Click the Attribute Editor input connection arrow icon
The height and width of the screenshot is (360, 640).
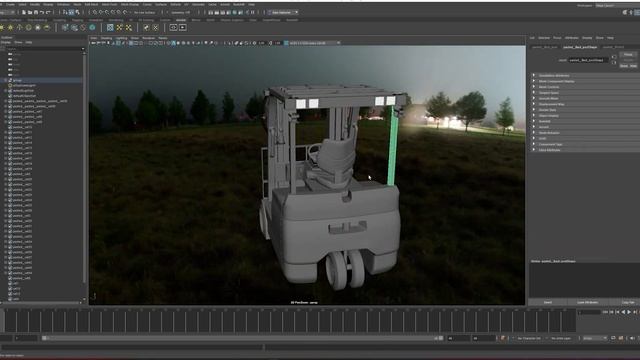[x=614, y=57]
